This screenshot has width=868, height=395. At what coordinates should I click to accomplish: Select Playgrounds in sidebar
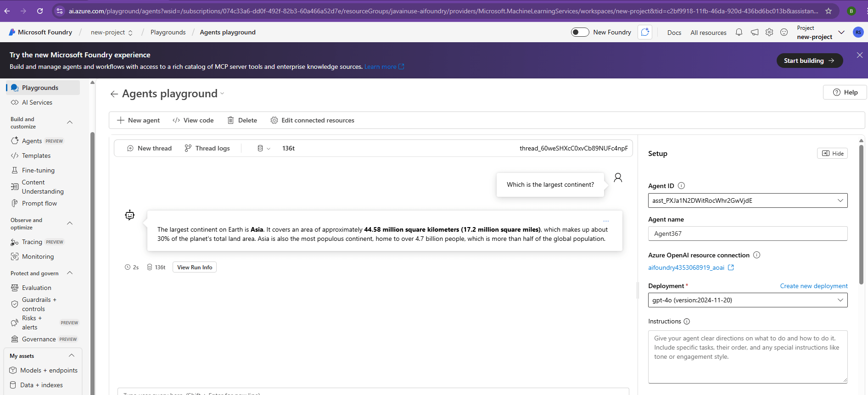(x=43, y=88)
